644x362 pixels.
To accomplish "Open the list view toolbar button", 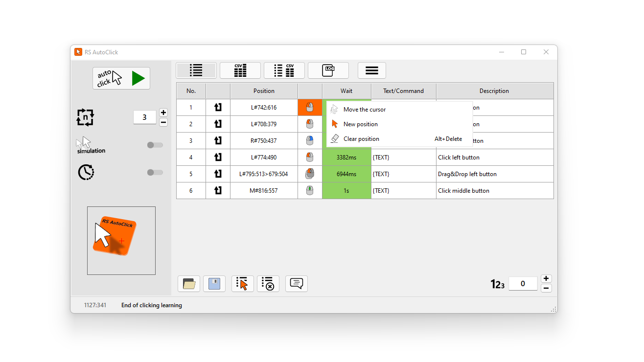I will click(196, 70).
